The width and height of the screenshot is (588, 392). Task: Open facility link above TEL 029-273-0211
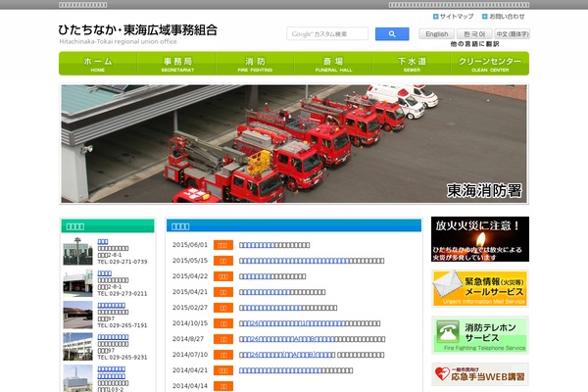click(105, 273)
